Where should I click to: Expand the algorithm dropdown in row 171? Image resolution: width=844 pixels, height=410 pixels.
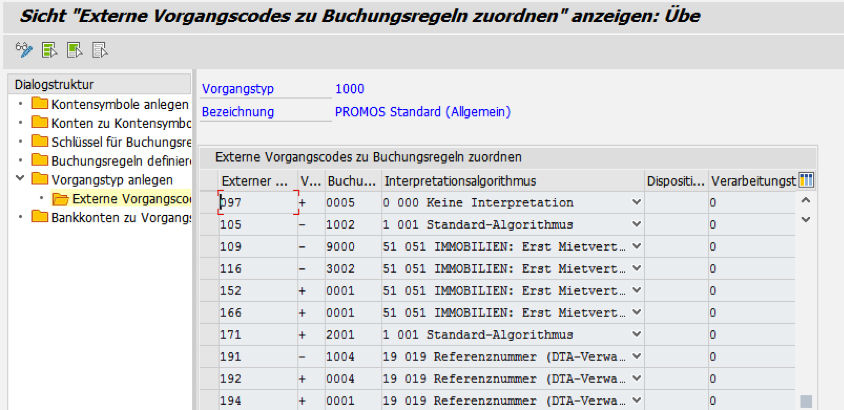pyautogui.click(x=636, y=334)
